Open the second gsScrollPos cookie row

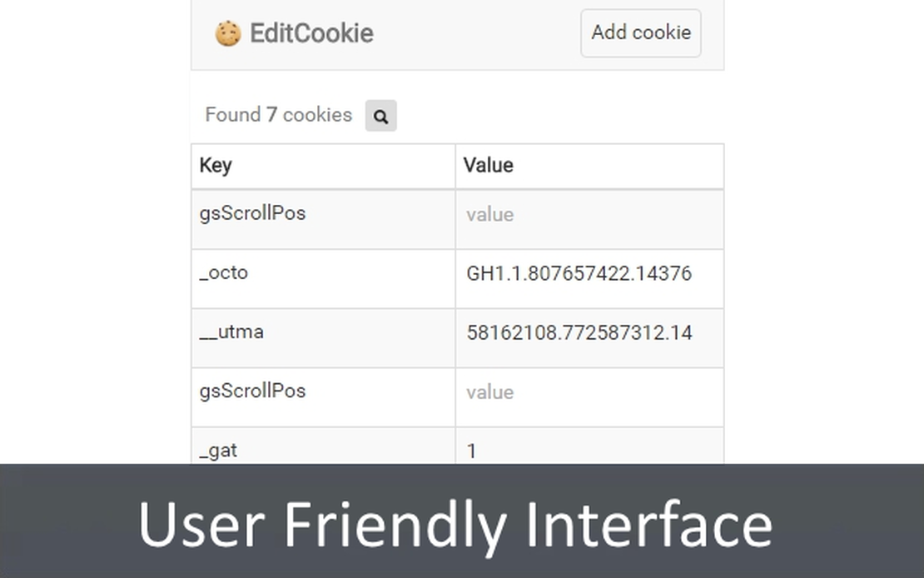click(253, 391)
